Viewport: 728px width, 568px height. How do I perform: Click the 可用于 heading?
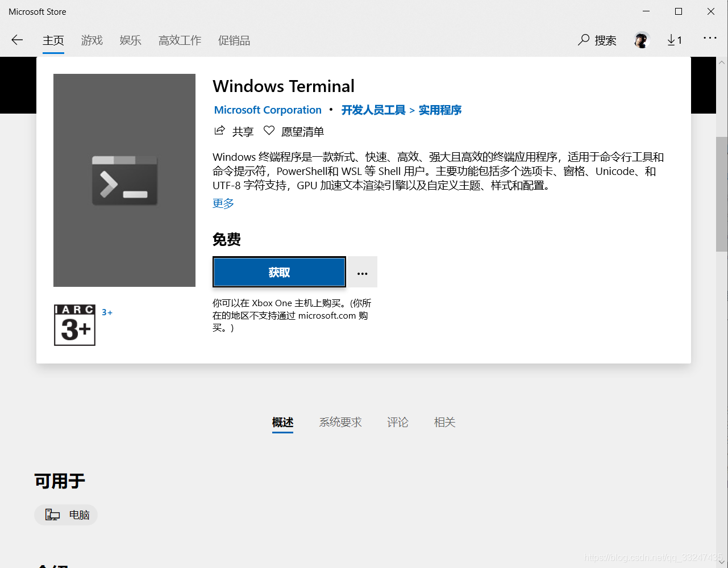(60, 482)
